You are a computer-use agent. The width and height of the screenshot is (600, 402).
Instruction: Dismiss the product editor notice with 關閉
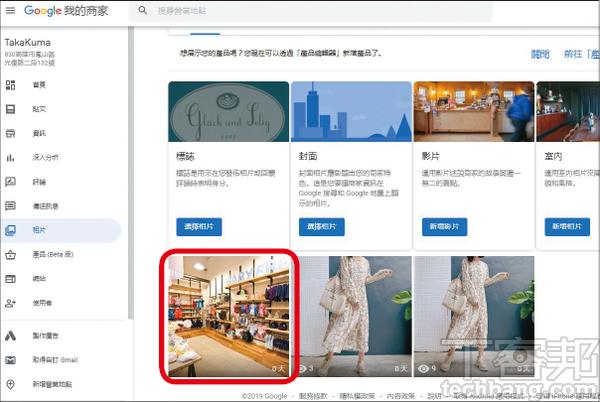(x=540, y=54)
